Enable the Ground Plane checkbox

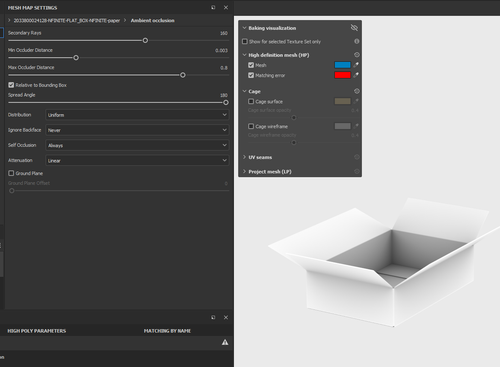pyautogui.click(x=11, y=173)
